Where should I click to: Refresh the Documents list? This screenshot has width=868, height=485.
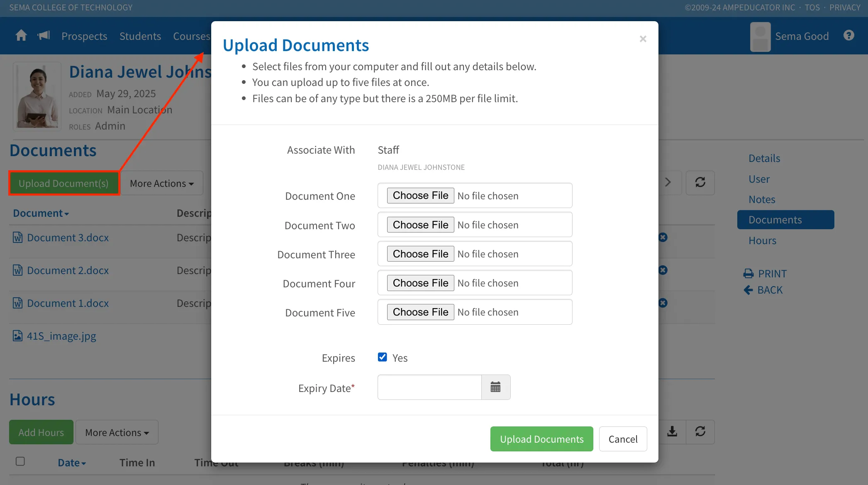[x=700, y=183]
